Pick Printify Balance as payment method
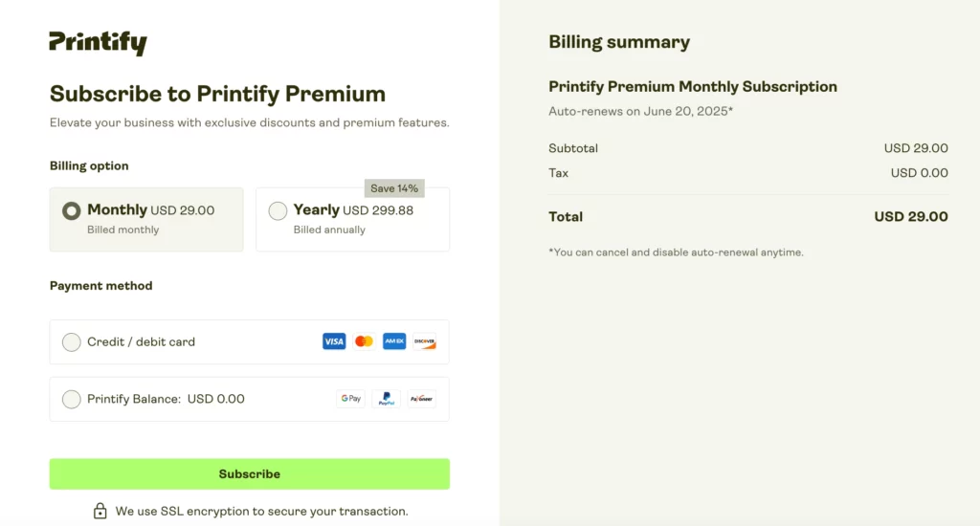 pos(72,400)
